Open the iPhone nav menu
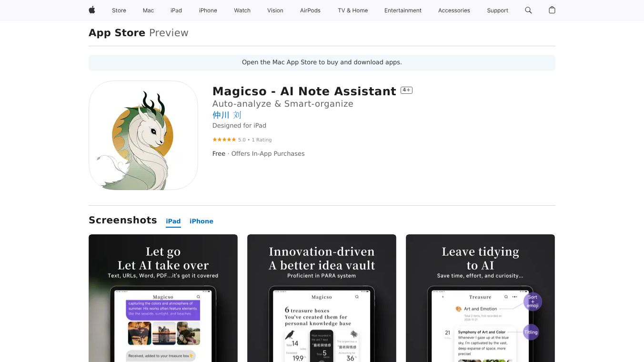 point(208,10)
